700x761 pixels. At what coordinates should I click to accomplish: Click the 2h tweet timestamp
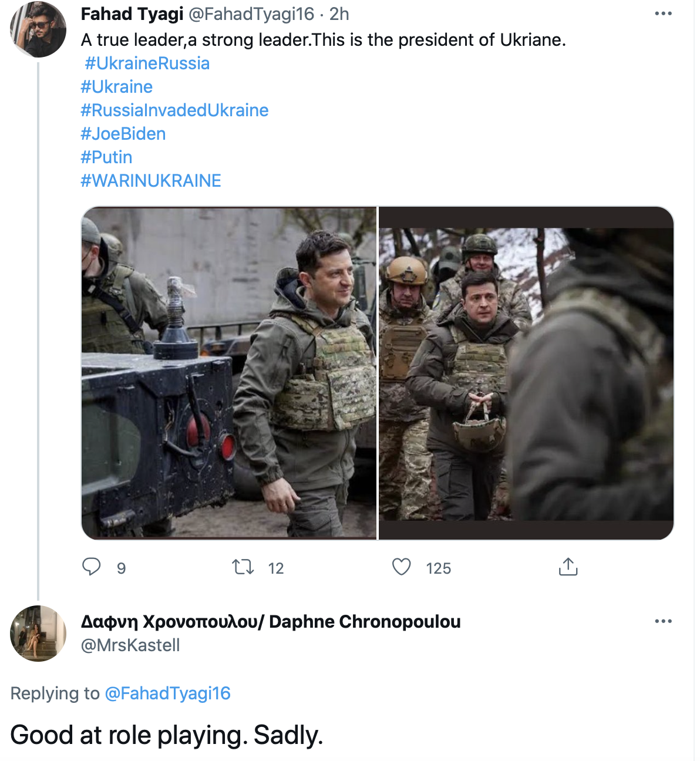(x=339, y=14)
